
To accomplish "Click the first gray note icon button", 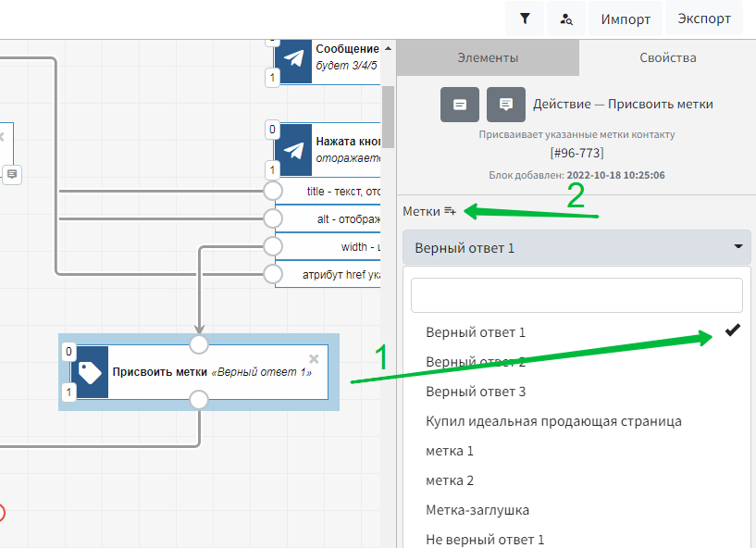I will click(x=460, y=105).
